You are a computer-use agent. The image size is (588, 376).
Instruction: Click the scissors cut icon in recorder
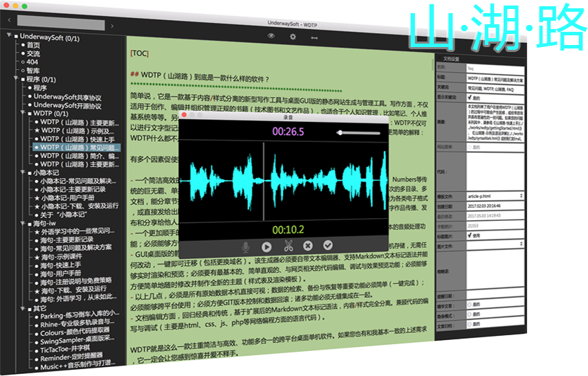pyautogui.click(x=288, y=245)
